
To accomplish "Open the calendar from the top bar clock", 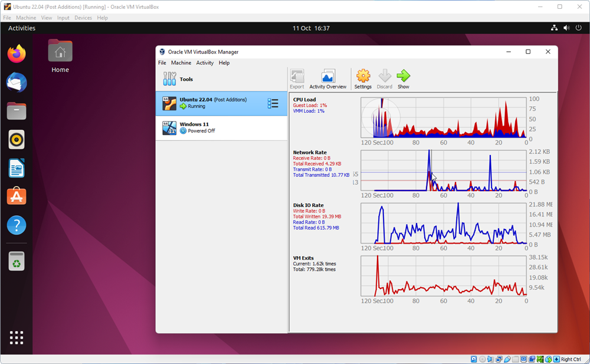I will click(x=311, y=28).
